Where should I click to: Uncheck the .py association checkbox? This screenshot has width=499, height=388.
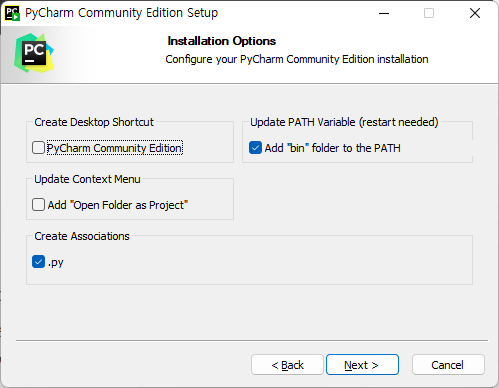pyautogui.click(x=38, y=262)
